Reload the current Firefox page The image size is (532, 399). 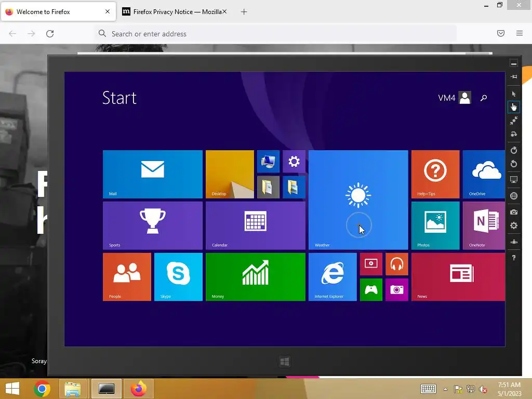tap(50, 34)
